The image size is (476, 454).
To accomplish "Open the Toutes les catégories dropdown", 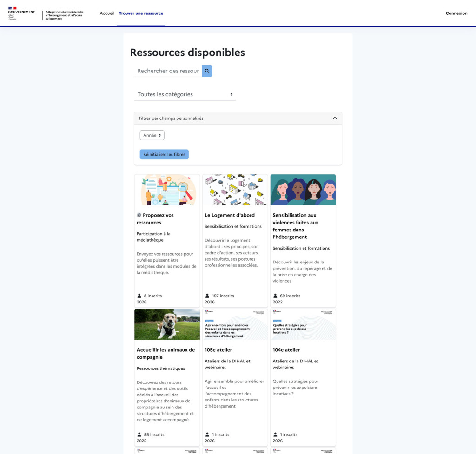I will tap(185, 94).
